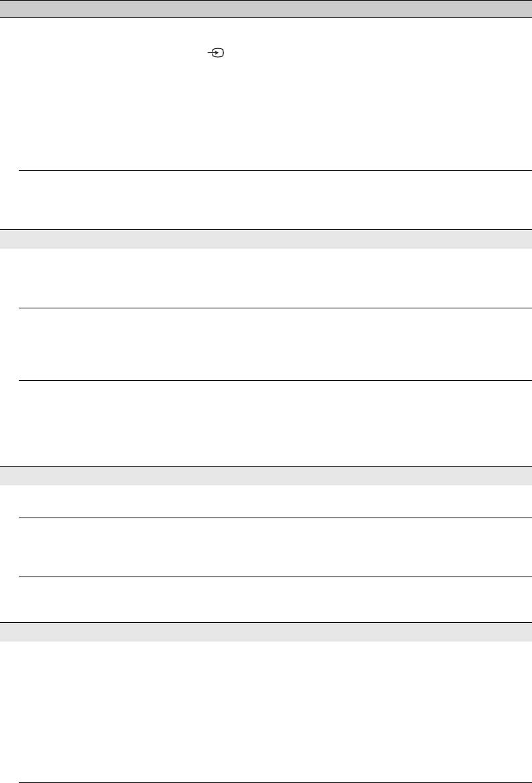The height and width of the screenshot is (783, 532).
Task: Select the third light gray section bar
Action: (266, 632)
